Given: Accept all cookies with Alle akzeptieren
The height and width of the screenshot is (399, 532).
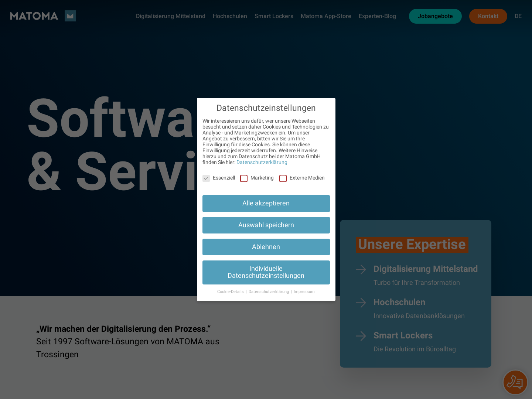Looking at the screenshot, I should [x=266, y=204].
